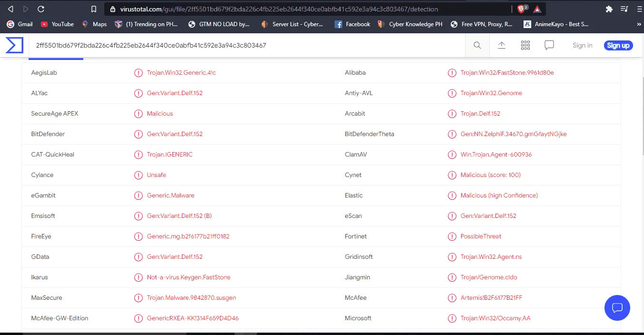Click alert icon next to Malicious (SecureAge APEX)
The image size is (644, 335).
coord(138,114)
